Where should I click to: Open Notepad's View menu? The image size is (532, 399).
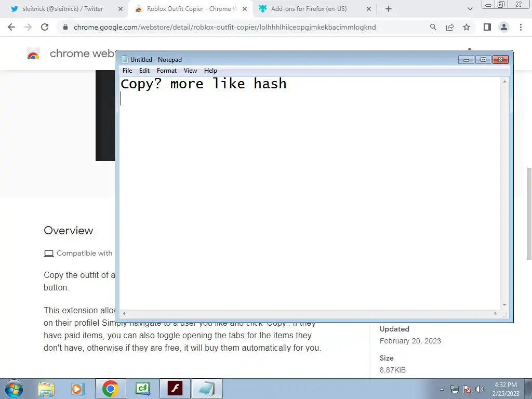pyautogui.click(x=190, y=71)
